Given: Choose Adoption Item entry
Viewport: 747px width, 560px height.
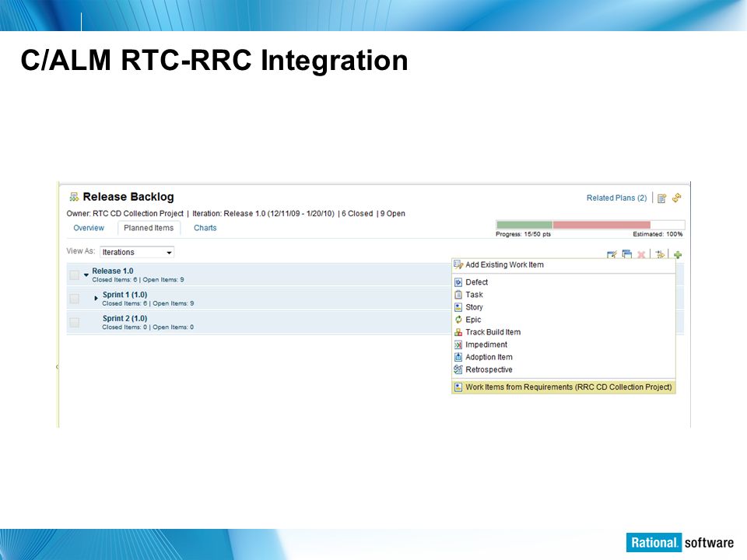Looking at the screenshot, I should tap(563, 357).
